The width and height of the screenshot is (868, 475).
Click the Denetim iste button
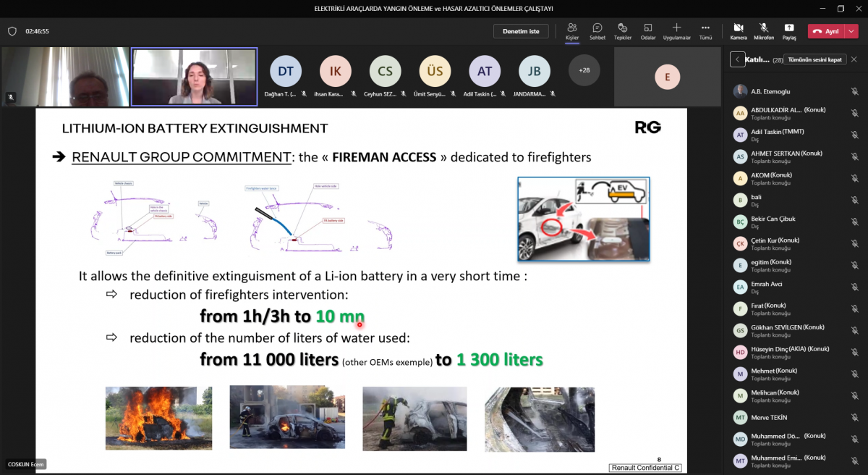pyautogui.click(x=521, y=31)
